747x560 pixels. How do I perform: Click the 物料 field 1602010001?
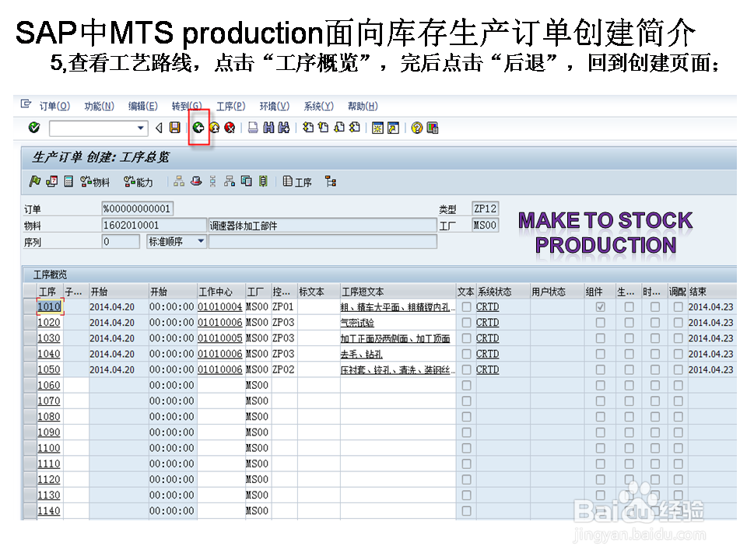pyautogui.click(x=154, y=226)
